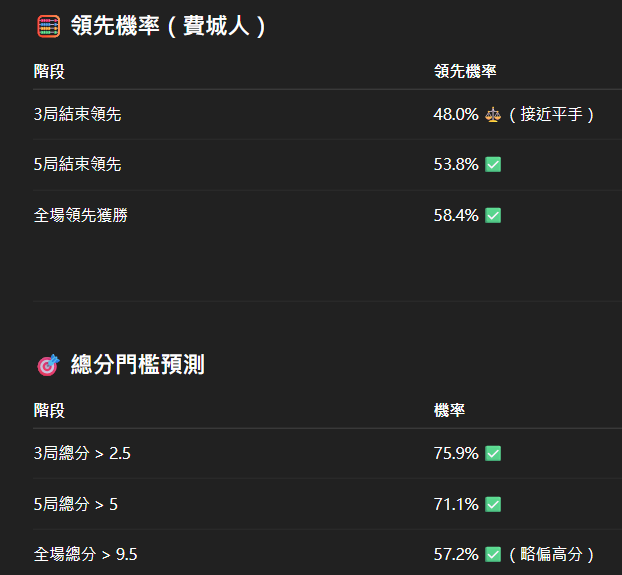Select the 領先機率（費城人）heading text
Screen dimensions: 622x575
(168, 26)
